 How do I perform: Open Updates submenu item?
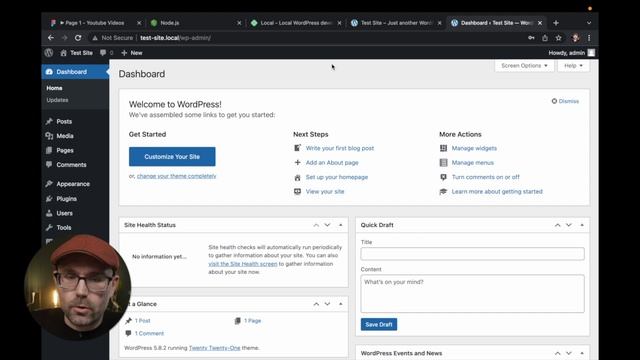point(57,100)
